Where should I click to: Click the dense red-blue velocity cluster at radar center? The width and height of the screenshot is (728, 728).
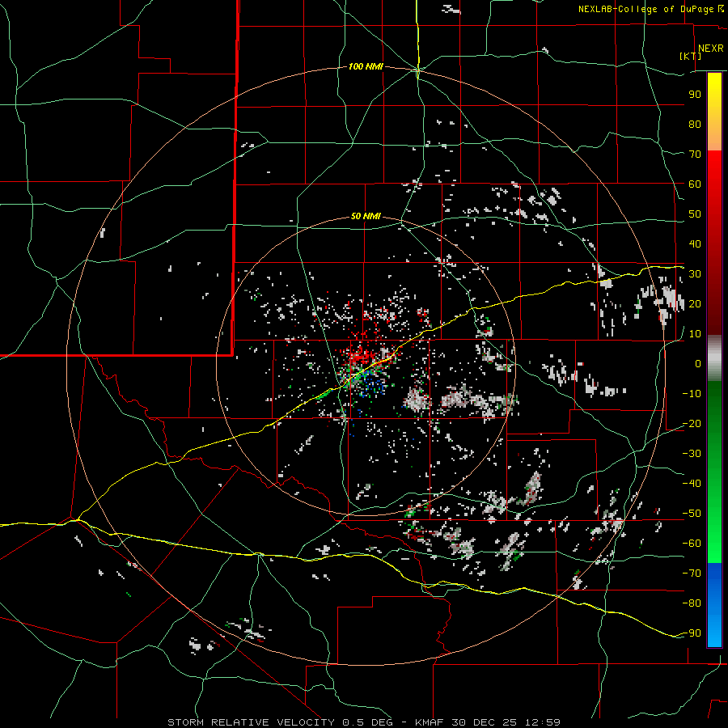366,369
